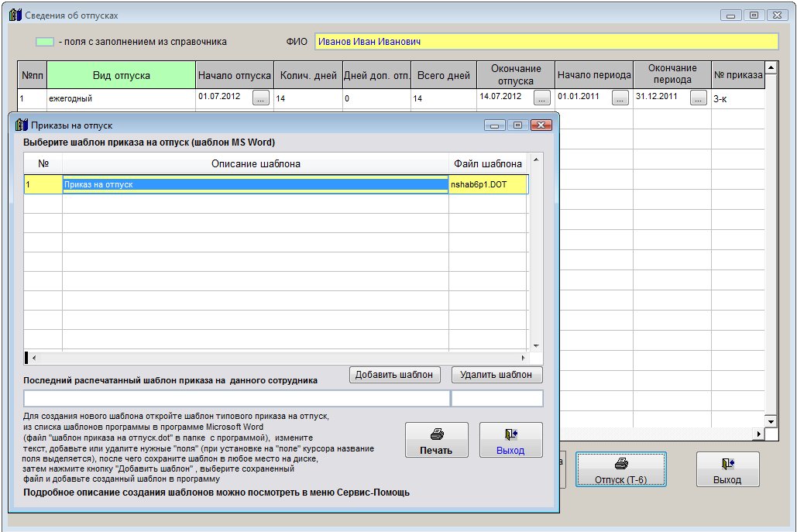Click Выход button in the orders dialog

[510, 441]
